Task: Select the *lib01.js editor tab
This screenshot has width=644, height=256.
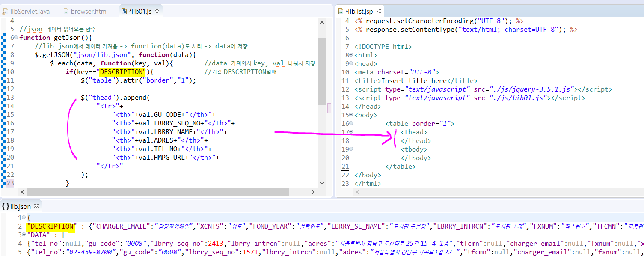Action: tap(141, 11)
